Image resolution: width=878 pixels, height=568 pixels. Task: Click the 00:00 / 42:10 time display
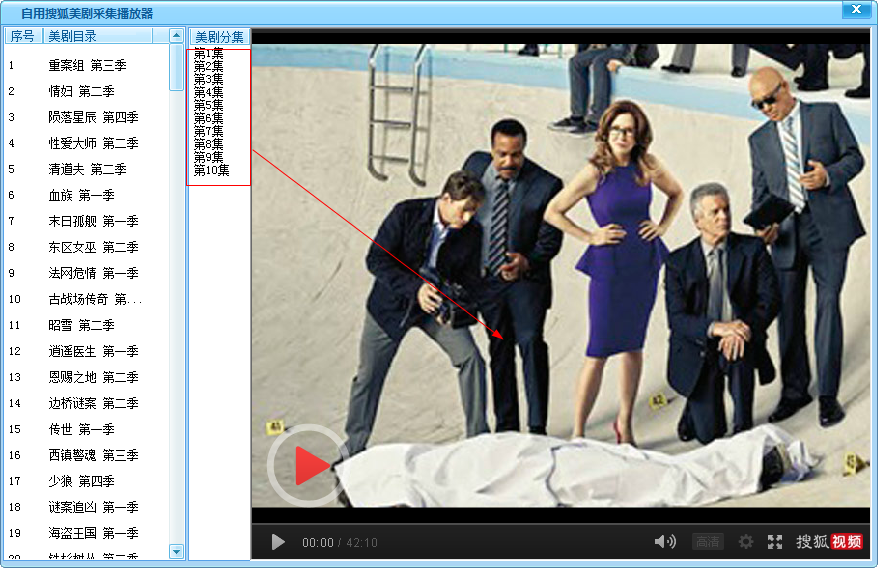(340, 542)
